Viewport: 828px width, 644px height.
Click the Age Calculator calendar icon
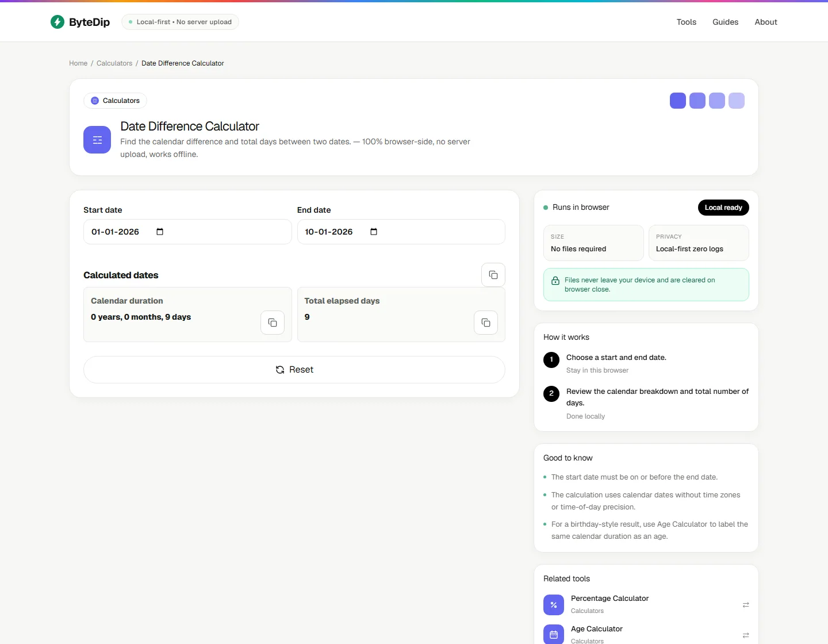[554, 635]
